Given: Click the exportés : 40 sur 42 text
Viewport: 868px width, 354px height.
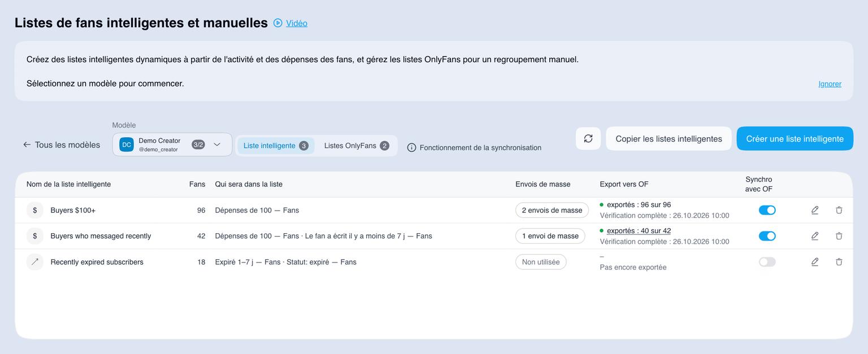Looking at the screenshot, I should pos(639,231).
